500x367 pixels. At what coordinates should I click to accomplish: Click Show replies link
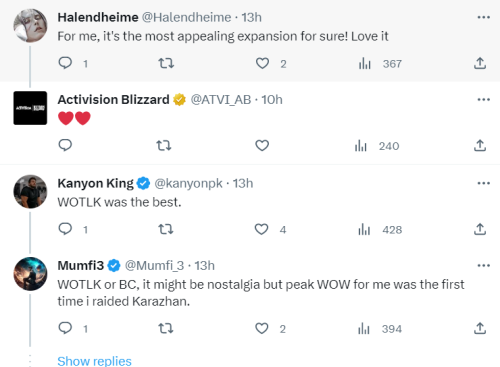(x=94, y=361)
